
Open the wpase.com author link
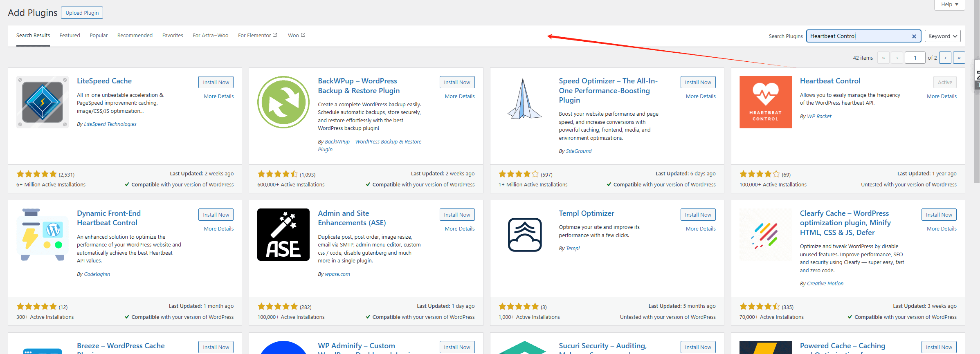[337, 274]
